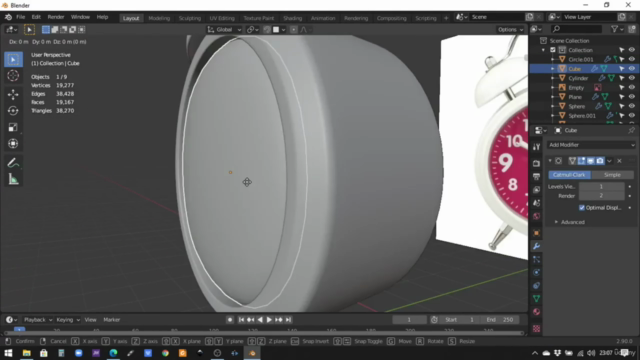The height and width of the screenshot is (360, 640).
Task: Switch to the UV Editing workspace tab
Action: click(x=222, y=18)
